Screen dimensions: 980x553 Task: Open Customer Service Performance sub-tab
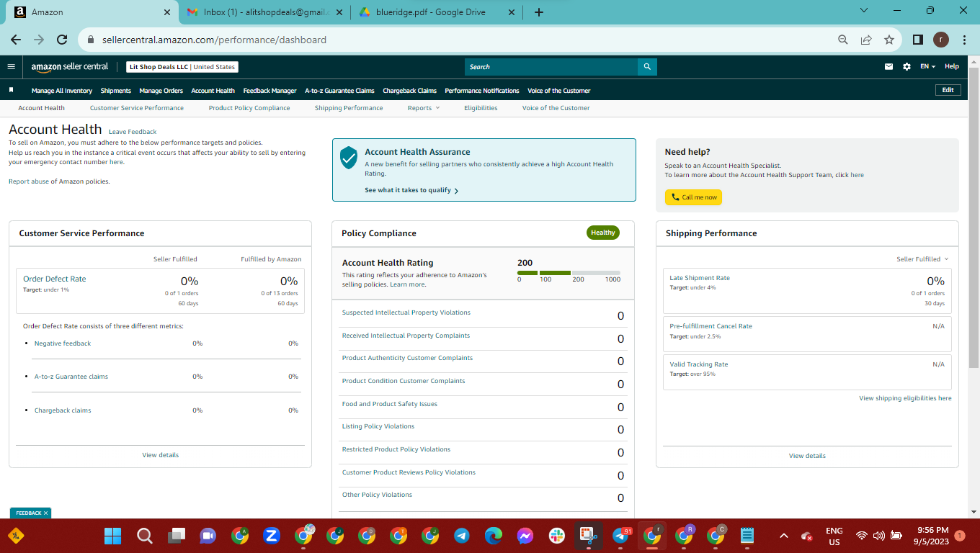pos(137,108)
